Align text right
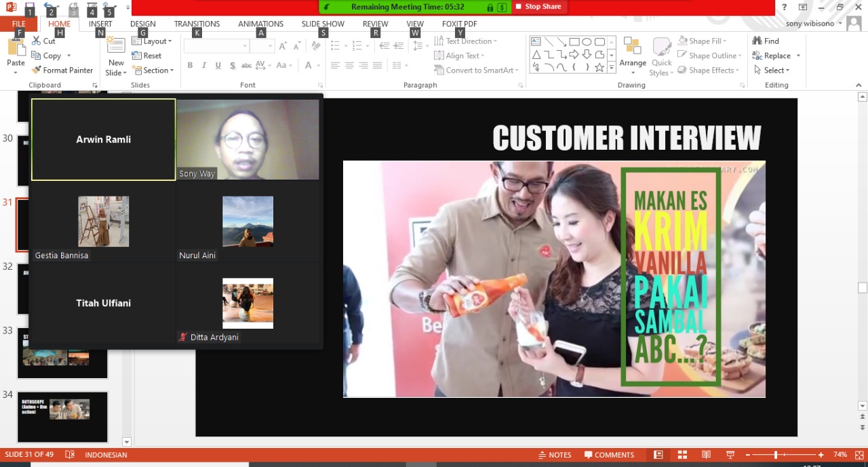Viewport: 868px width, 467px height. point(363,66)
